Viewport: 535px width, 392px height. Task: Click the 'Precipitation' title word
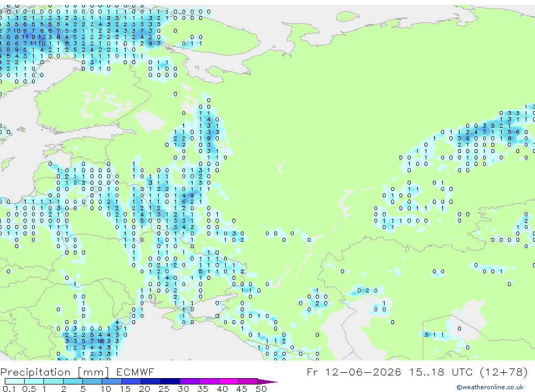click(x=35, y=372)
